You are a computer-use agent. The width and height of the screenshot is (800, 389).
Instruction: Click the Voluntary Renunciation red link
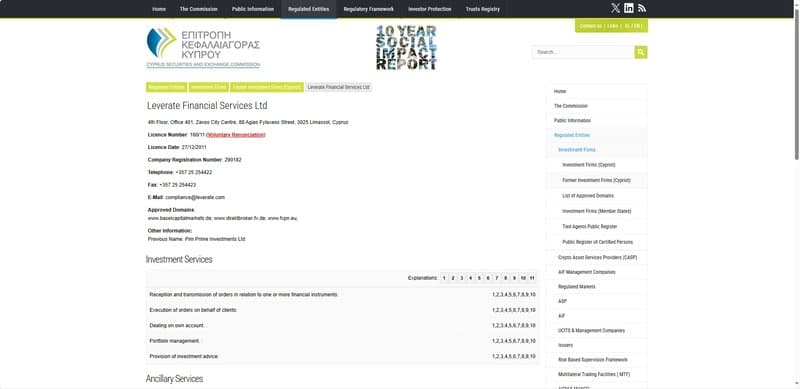236,135
